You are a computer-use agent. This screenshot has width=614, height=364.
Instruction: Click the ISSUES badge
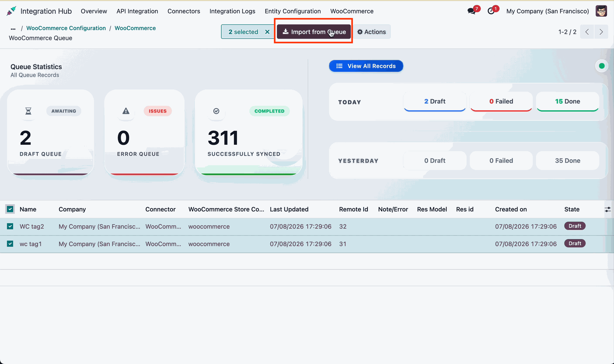[157, 111]
